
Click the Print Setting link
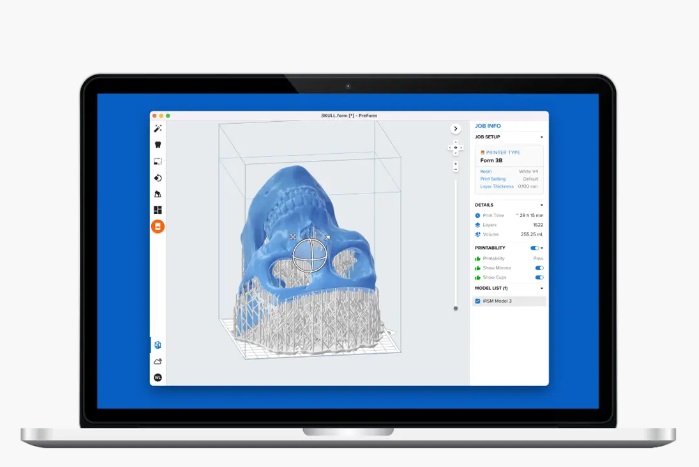pyautogui.click(x=492, y=179)
